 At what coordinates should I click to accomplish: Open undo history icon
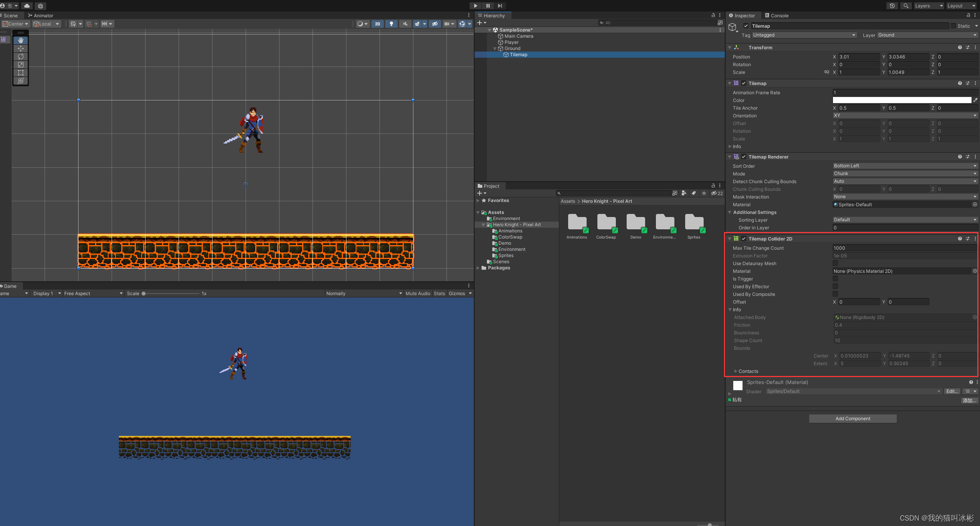[892, 6]
